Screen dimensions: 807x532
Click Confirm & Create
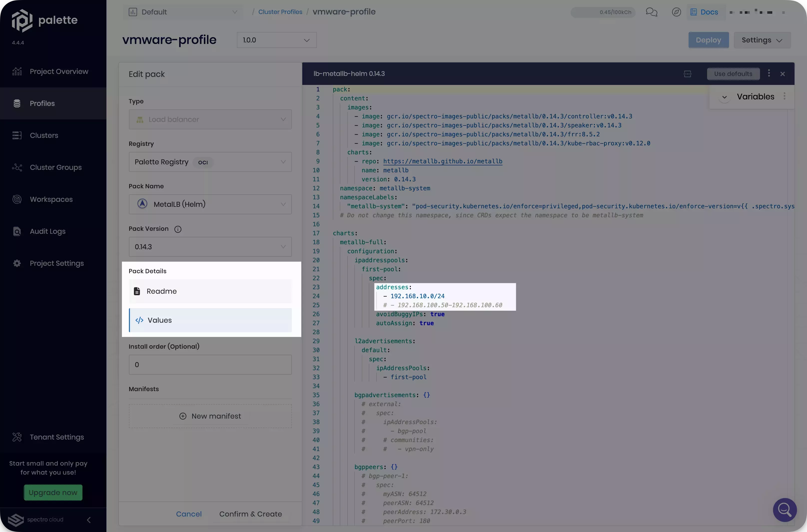pos(250,514)
